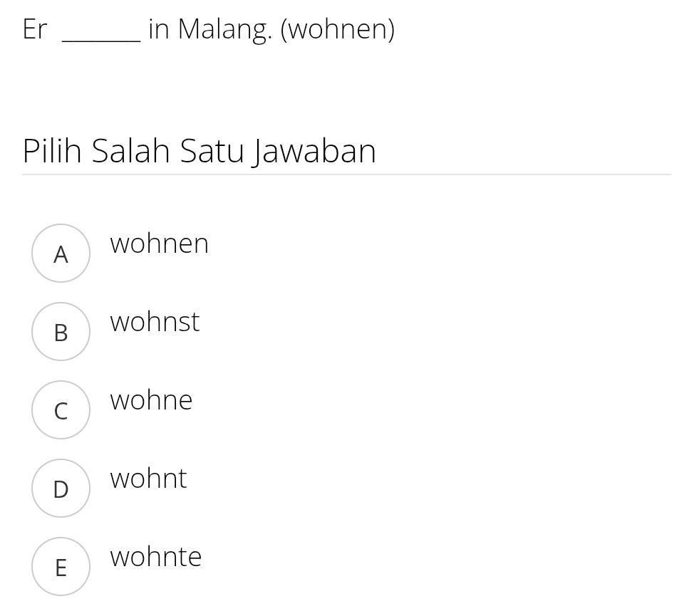Viewport: 694px width, 616px height.
Task: Click the divider line below the heading
Action: click(x=347, y=172)
